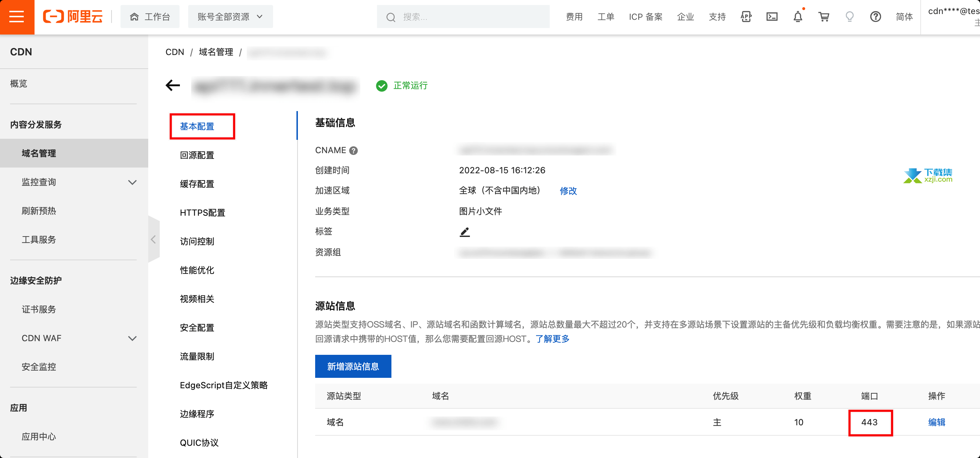Open the hamburger main menu
Viewport: 980px width, 458px height.
17,17
